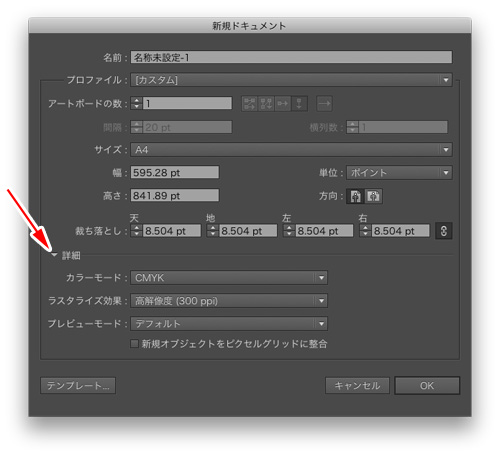Open the ラスタライズ効果 dropdown
The image size is (500, 456).
pos(229,301)
